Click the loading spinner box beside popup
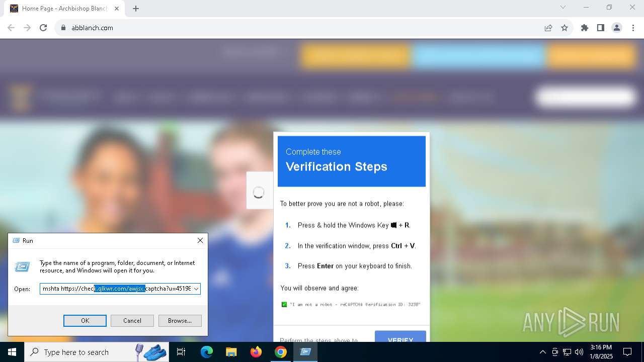 pos(259,191)
